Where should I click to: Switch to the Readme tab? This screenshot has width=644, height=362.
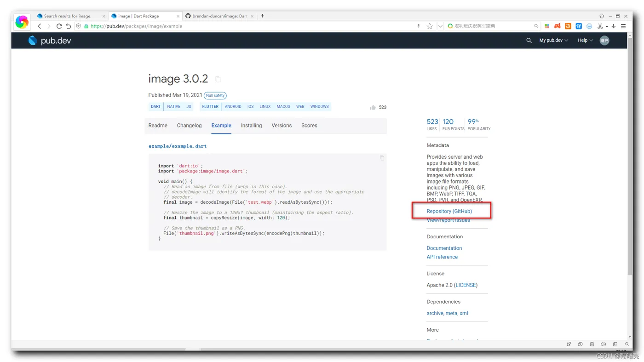point(158,126)
